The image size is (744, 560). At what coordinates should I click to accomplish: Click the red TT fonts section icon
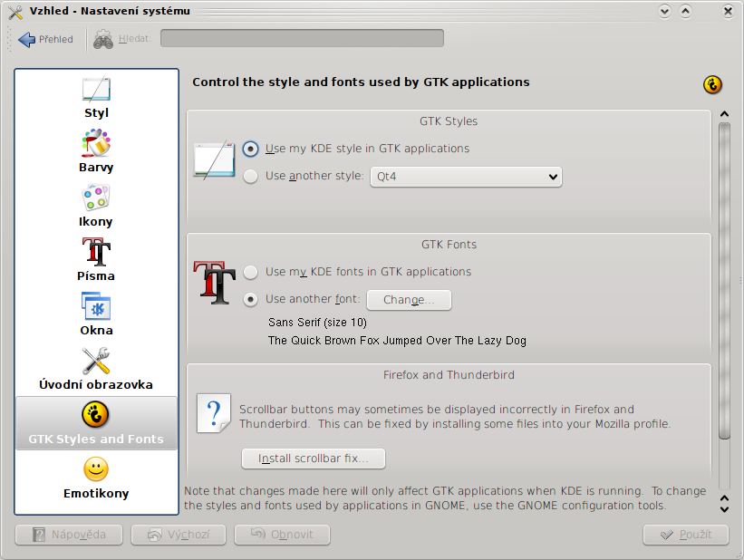(x=214, y=283)
